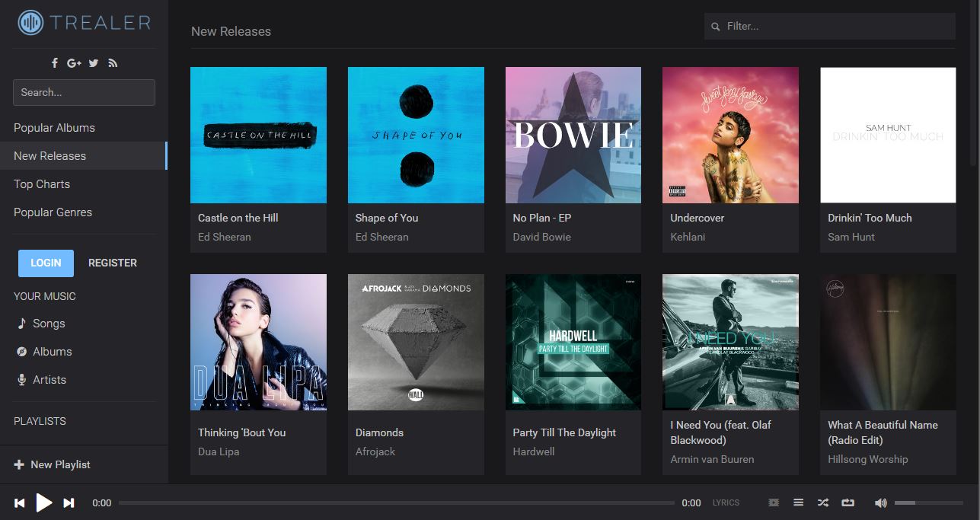Open the Twitter social icon
Screen dimensions: 980x520
[x=94, y=63]
